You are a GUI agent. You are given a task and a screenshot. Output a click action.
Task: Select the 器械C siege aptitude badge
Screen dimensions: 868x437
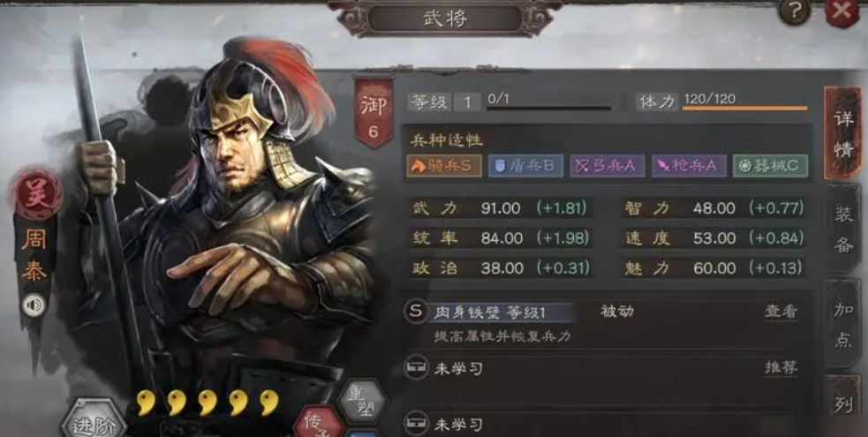[x=771, y=166]
